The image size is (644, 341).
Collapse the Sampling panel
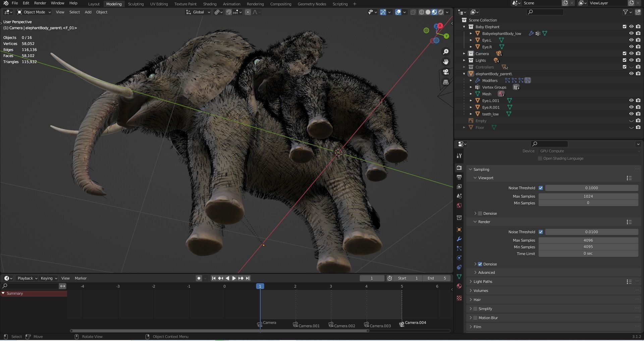pos(471,169)
